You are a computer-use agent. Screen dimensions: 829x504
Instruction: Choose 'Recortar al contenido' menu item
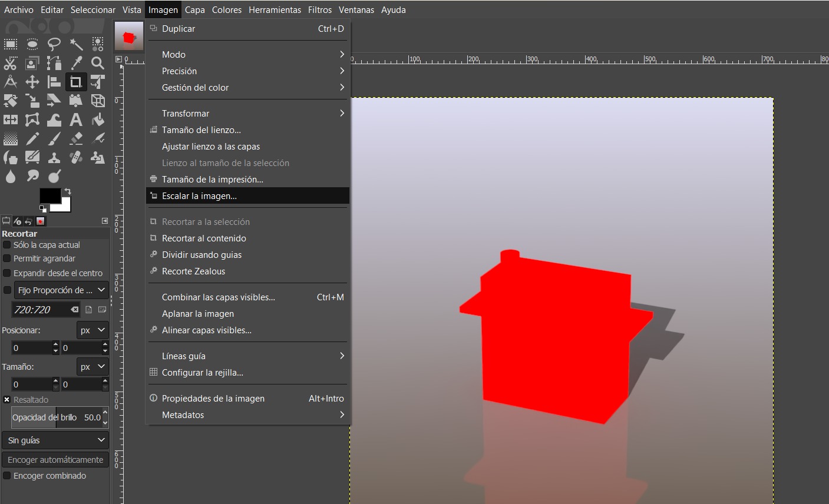click(x=247, y=238)
